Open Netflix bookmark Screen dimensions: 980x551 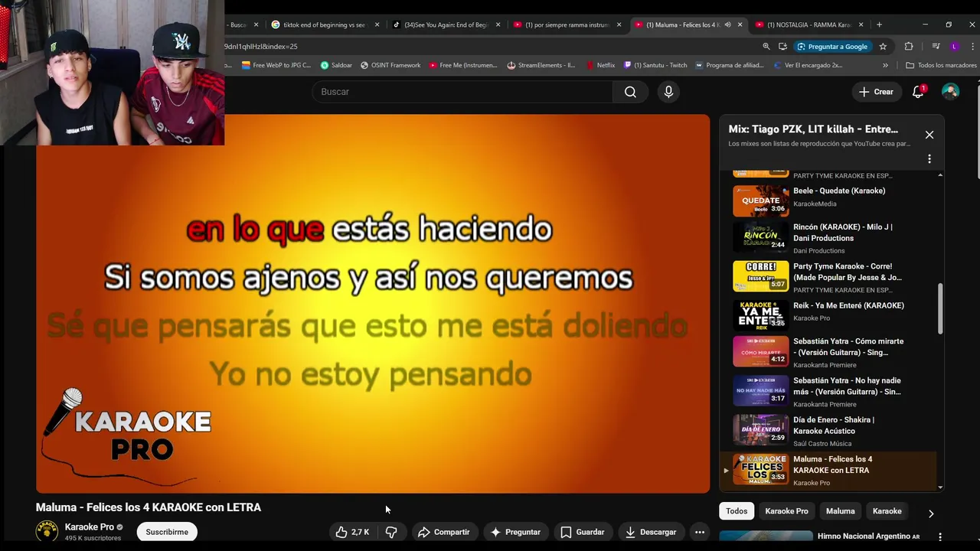[600, 65]
